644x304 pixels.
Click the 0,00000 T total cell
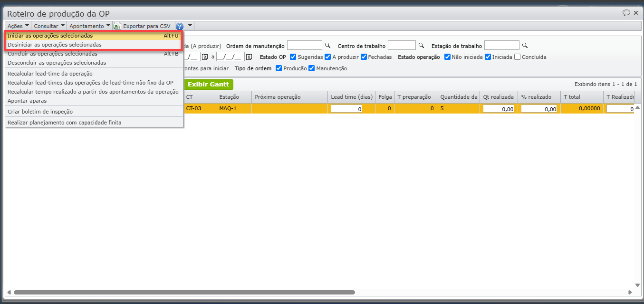(x=582, y=108)
